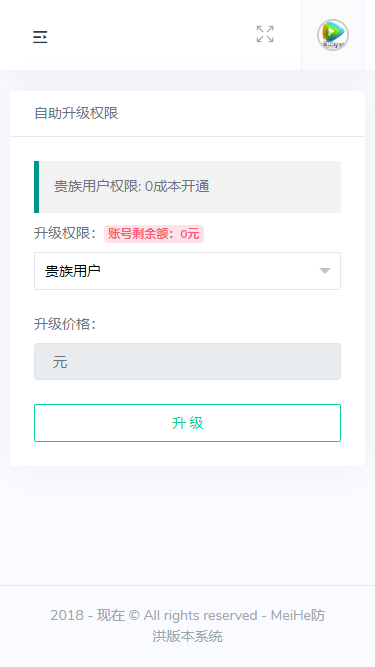Open the user avatar menu
The height and width of the screenshot is (667, 375).
click(333, 35)
